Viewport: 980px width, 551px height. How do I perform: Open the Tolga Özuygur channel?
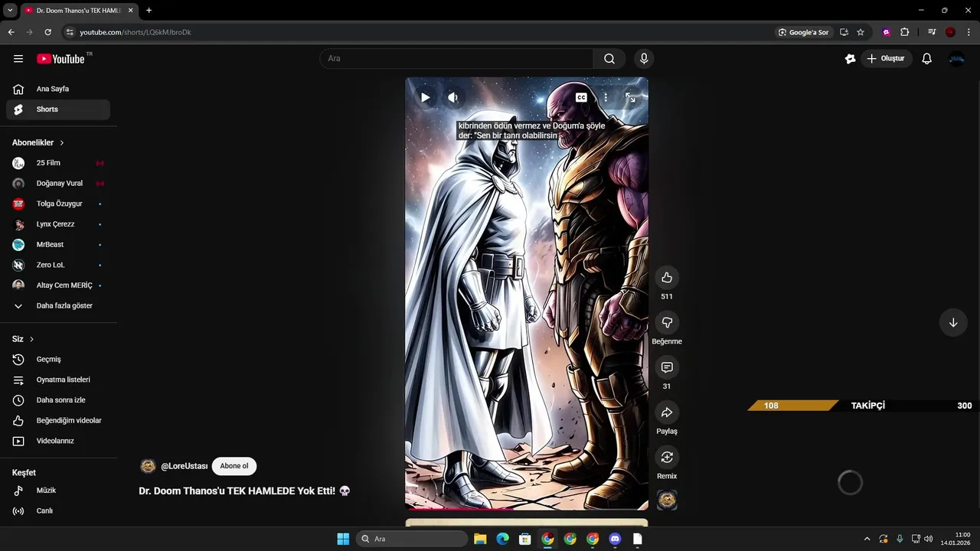click(58, 204)
